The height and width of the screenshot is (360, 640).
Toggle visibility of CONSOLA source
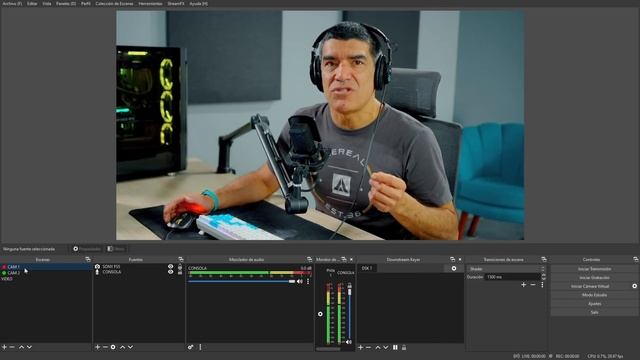pyautogui.click(x=171, y=272)
